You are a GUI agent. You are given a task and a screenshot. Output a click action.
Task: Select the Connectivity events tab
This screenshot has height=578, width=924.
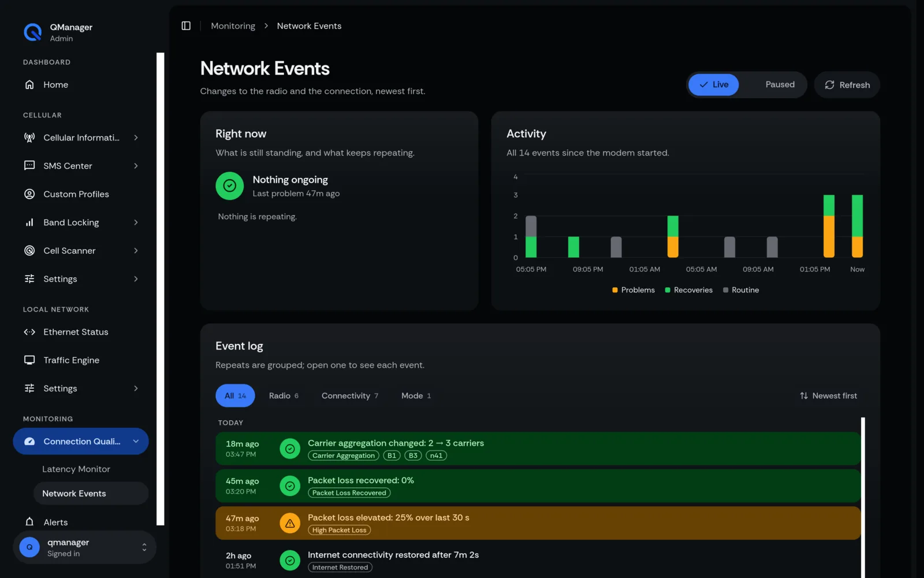[350, 396]
